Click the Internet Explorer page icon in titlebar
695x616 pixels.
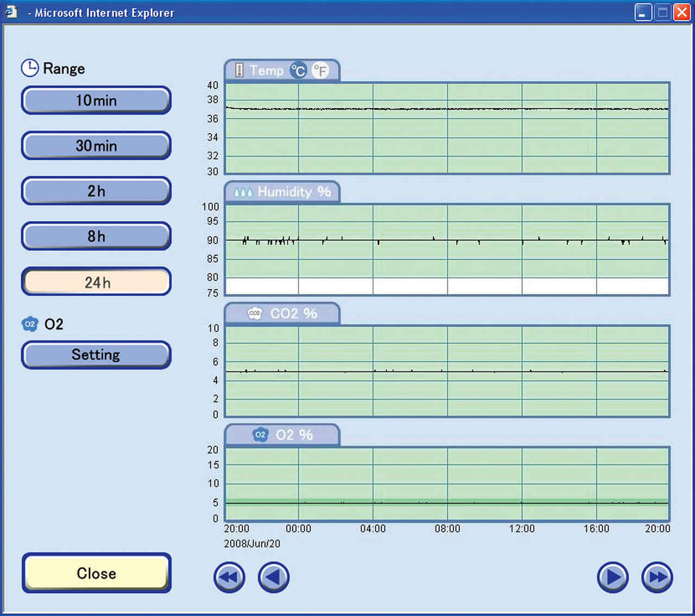[11, 11]
